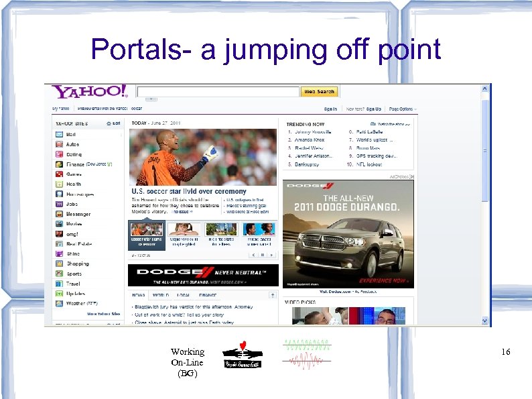Screen dimensions: 532x399
Task: Click the Web Search button
Action: point(320,91)
